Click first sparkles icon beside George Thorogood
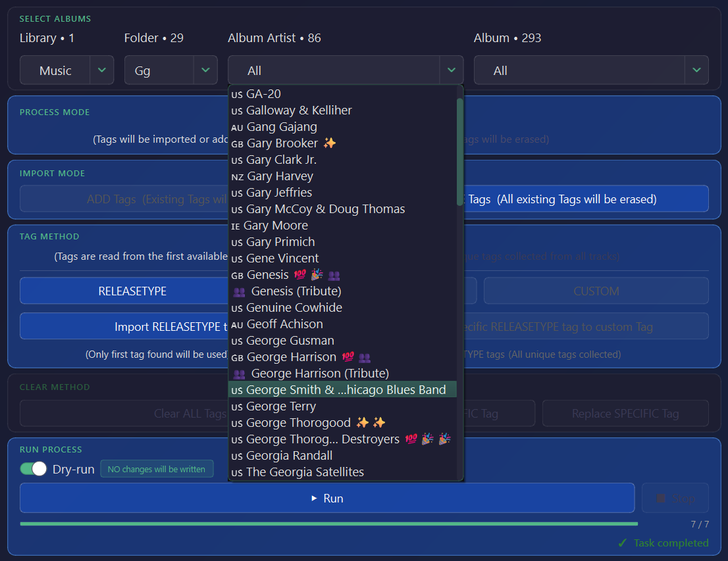The width and height of the screenshot is (728, 561). point(363,422)
